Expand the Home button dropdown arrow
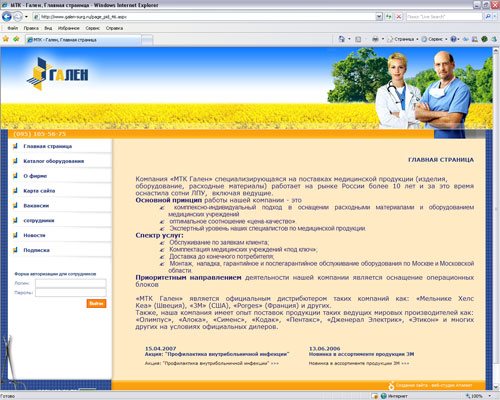This screenshot has height=400, width=500. click(x=349, y=39)
